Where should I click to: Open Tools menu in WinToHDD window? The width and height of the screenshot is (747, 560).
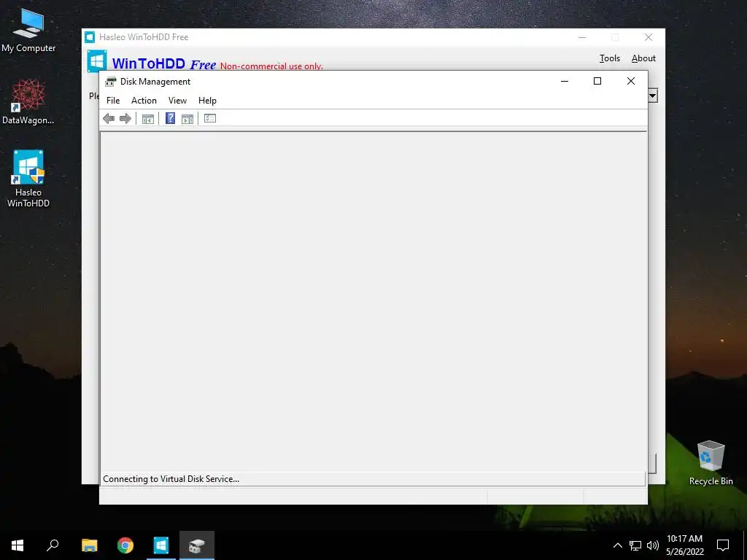click(610, 58)
